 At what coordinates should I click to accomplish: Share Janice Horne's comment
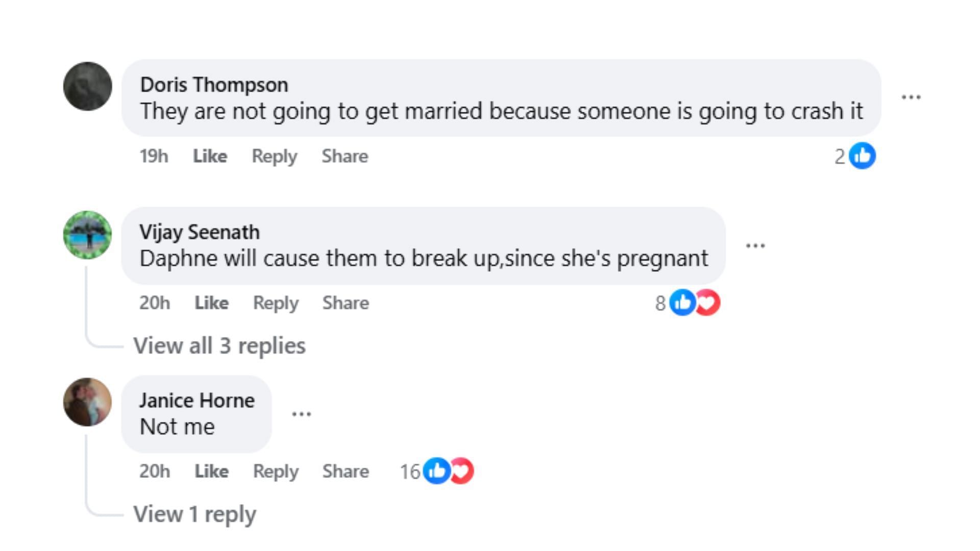(x=346, y=471)
